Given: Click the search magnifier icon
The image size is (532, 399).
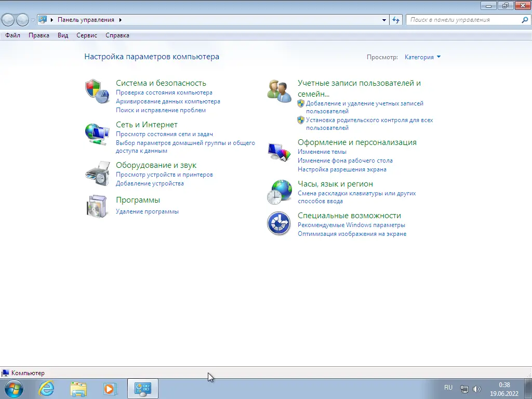Looking at the screenshot, I should [525, 20].
